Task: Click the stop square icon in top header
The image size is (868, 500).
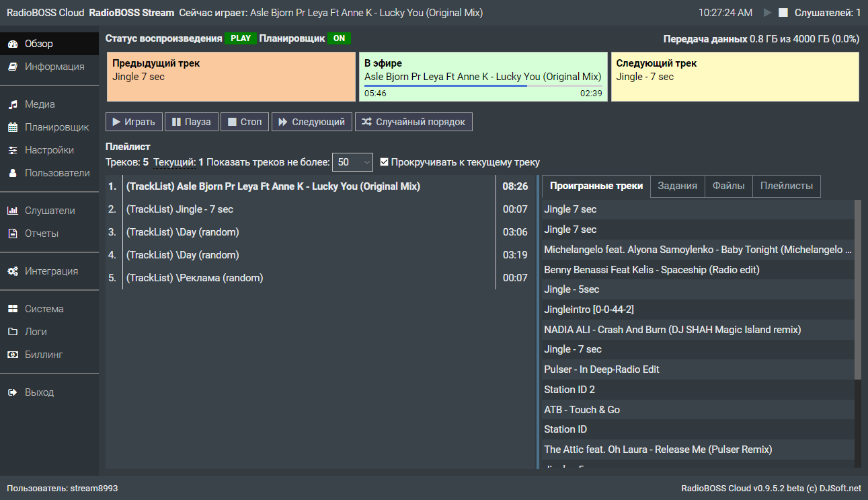Action: [x=783, y=13]
